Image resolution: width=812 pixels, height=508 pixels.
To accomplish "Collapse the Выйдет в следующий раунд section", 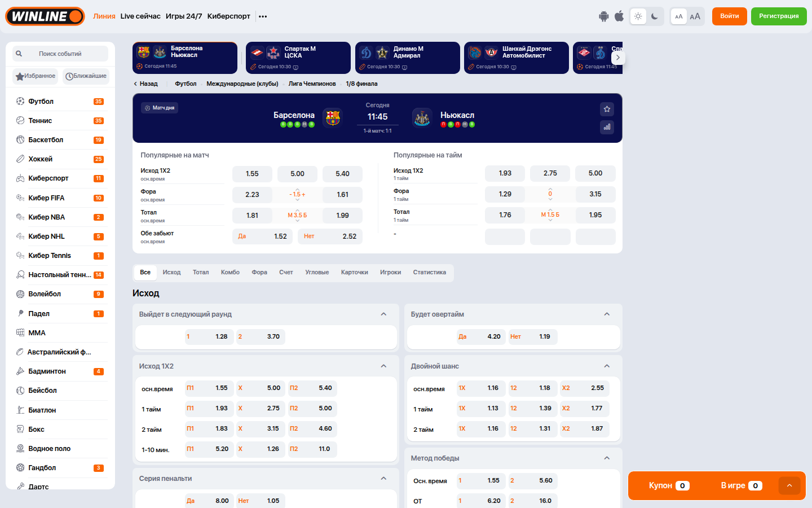I will 383,314.
